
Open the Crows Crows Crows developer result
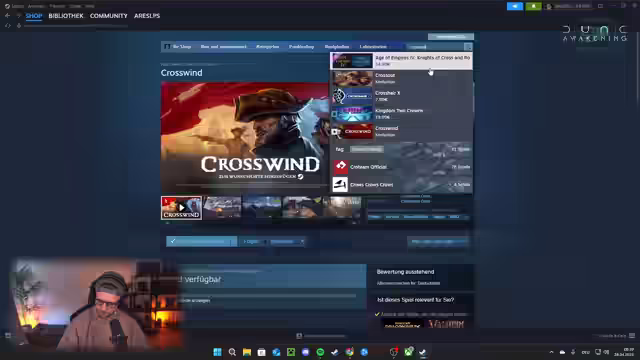pyautogui.click(x=401, y=184)
